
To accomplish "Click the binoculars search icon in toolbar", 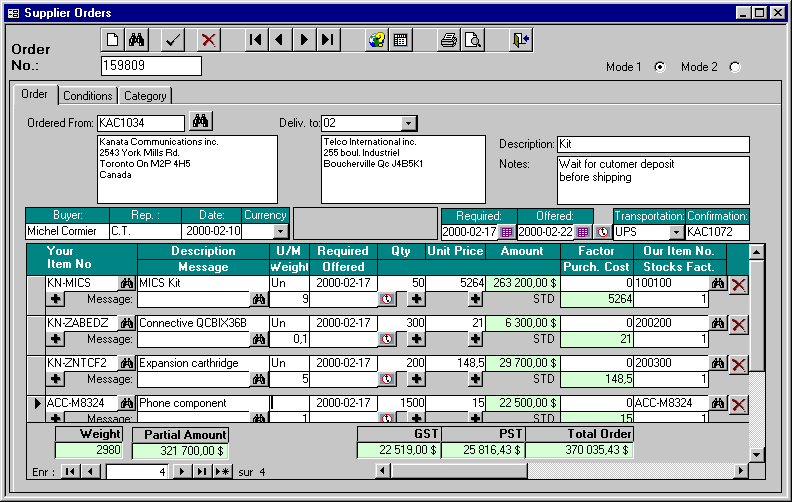I will 139,40.
